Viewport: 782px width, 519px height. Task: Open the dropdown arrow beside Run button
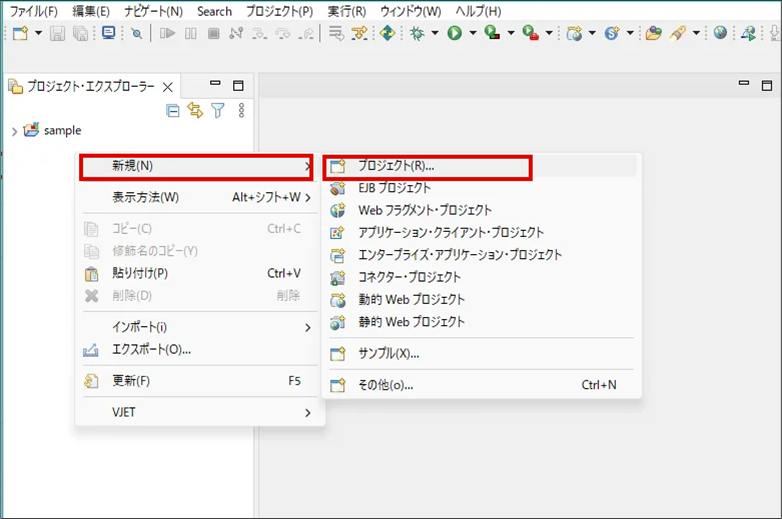[x=472, y=33]
